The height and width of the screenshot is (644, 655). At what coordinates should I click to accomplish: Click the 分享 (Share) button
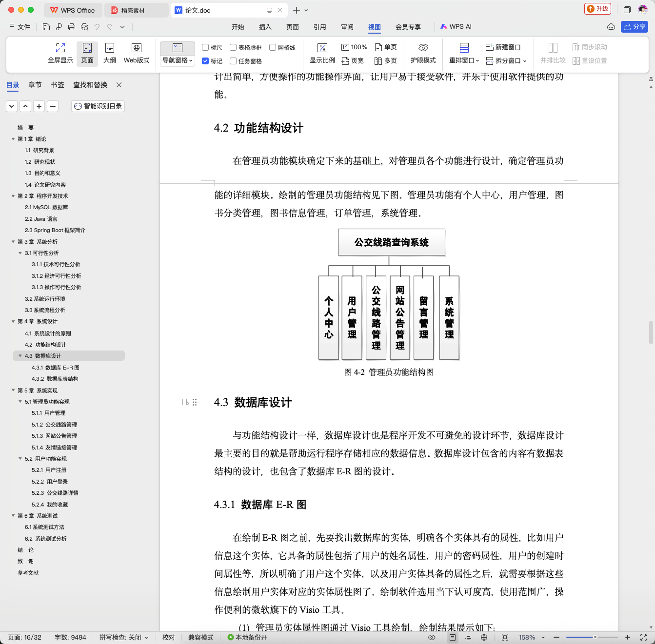pos(635,27)
